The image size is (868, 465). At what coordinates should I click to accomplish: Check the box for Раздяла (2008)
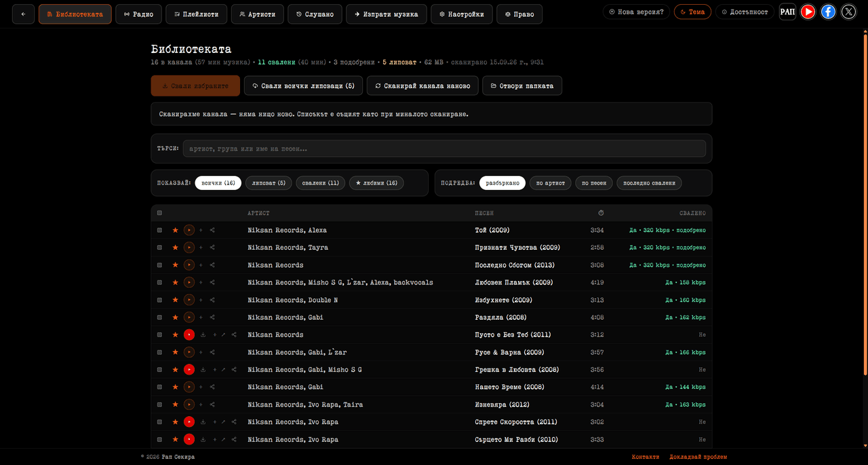pos(159,317)
